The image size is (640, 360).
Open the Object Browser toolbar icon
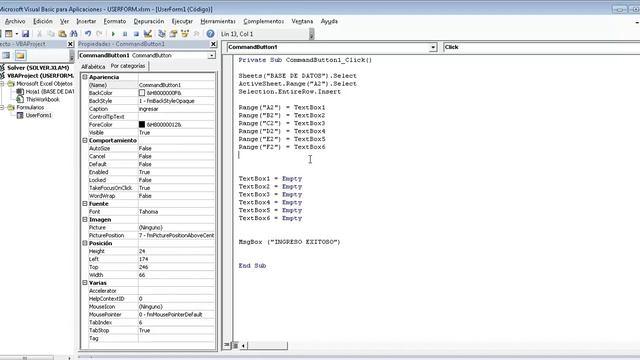click(185, 34)
